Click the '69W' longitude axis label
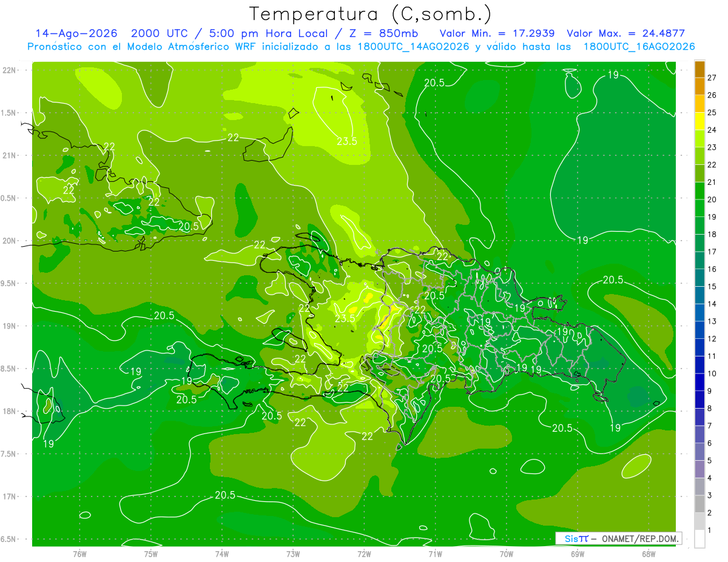This screenshot has height=562, width=728. click(x=578, y=554)
